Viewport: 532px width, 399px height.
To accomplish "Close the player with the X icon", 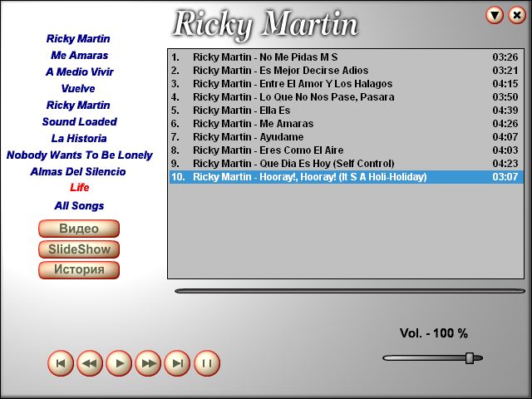I will (517, 15).
